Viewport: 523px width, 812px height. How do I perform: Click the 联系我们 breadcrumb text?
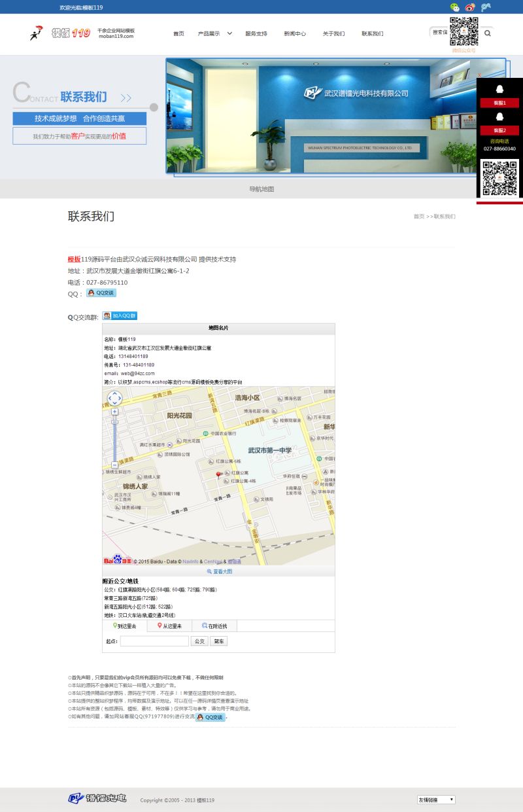coord(445,216)
